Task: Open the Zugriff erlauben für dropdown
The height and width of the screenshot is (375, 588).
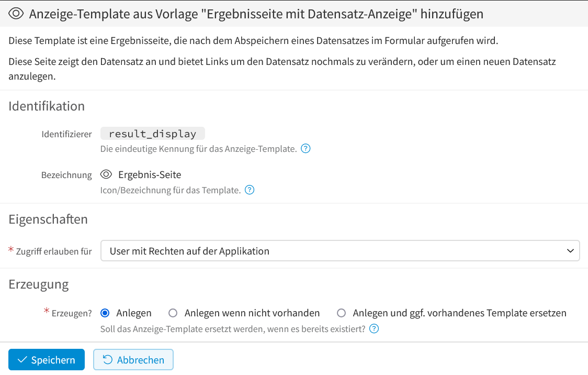Action: (x=340, y=251)
